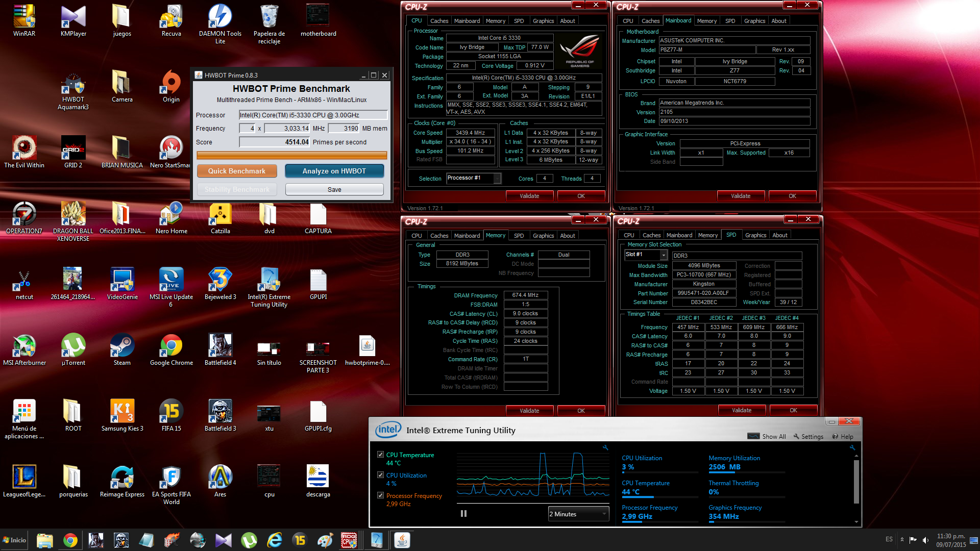Expand the 2 Minutes time range dropdown
The height and width of the screenshot is (551, 980).
pyautogui.click(x=578, y=514)
